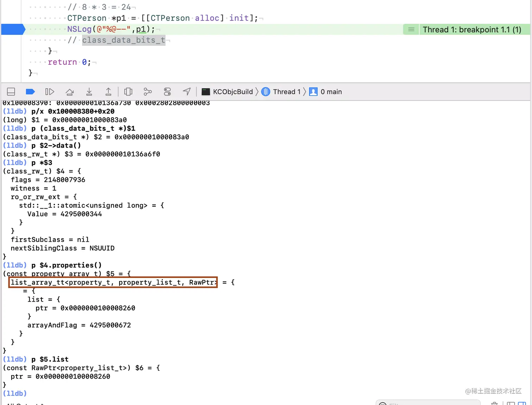The height and width of the screenshot is (405, 532).
Task: Click the return 0; statement
Action: coord(69,62)
